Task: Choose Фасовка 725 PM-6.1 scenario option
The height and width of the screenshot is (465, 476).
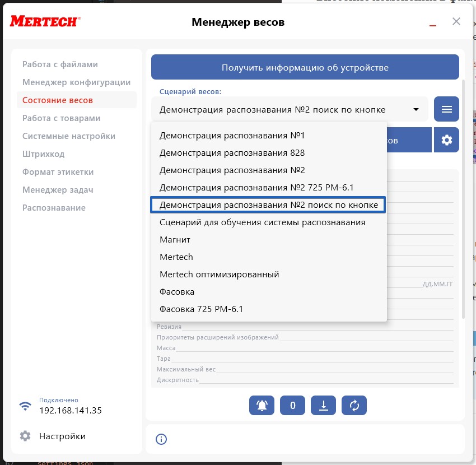Action: pyautogui.click(x=201, y=309)
